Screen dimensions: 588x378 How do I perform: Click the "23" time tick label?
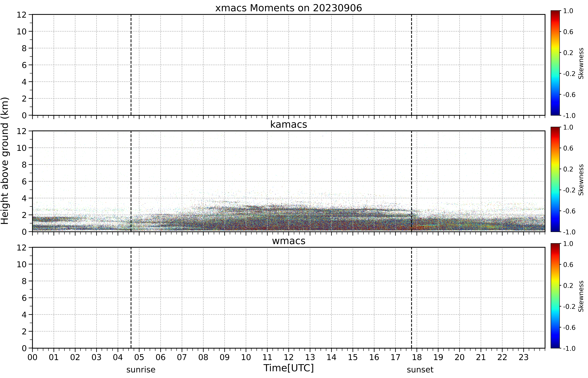(524, 357)
